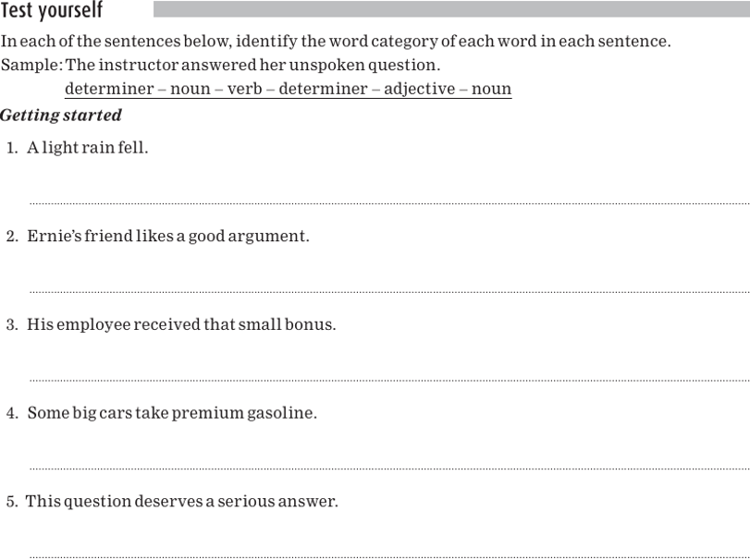Screen dimensions: 750x560
Task: Click the gray bar beside the heading
Action: 450,10
